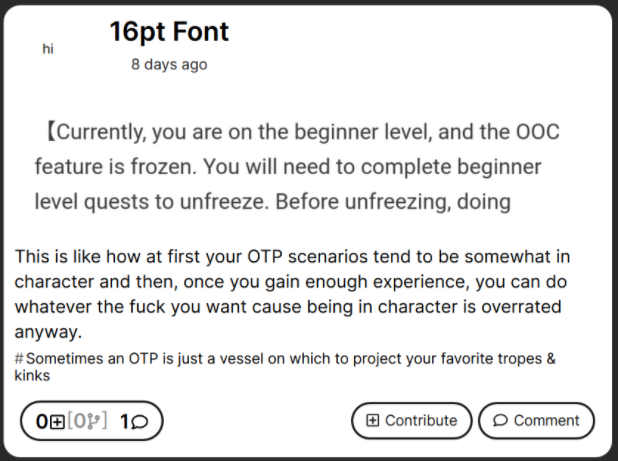Open the 'hi' user avatar
The width and height of the screenshot is (618, 461).
point(48,49)
